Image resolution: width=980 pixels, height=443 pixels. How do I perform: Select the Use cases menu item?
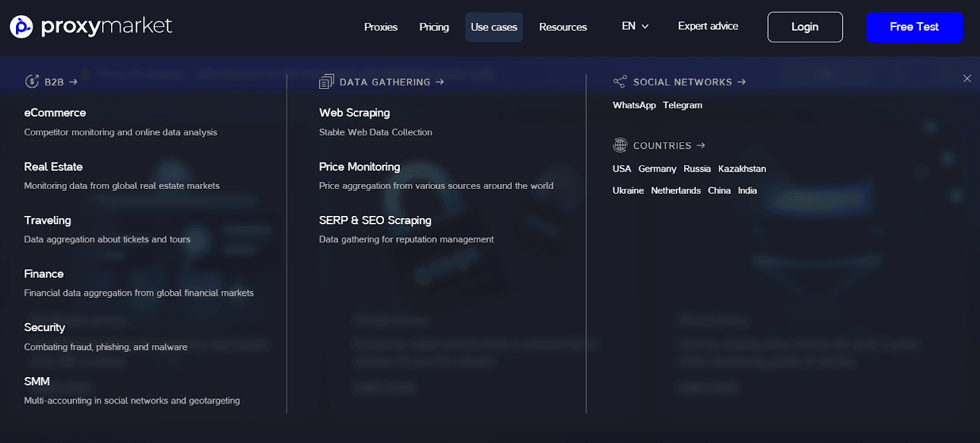coord(494,27)
